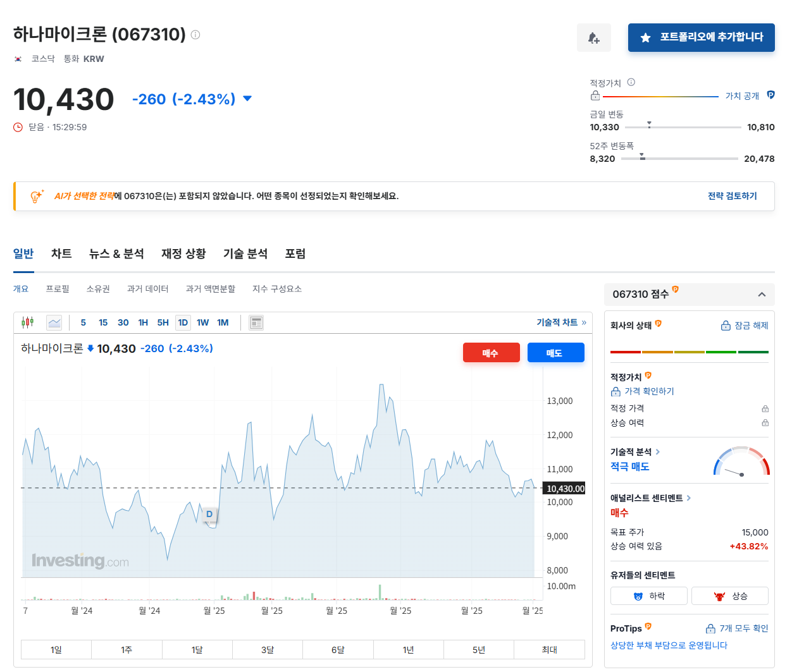Click the 52주 변동폭 range slider marker

(642, 156)
